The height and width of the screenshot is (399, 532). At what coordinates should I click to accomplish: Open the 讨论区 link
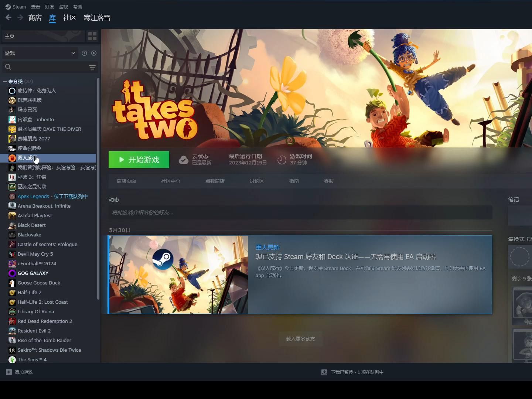click(x=257, y=181)
